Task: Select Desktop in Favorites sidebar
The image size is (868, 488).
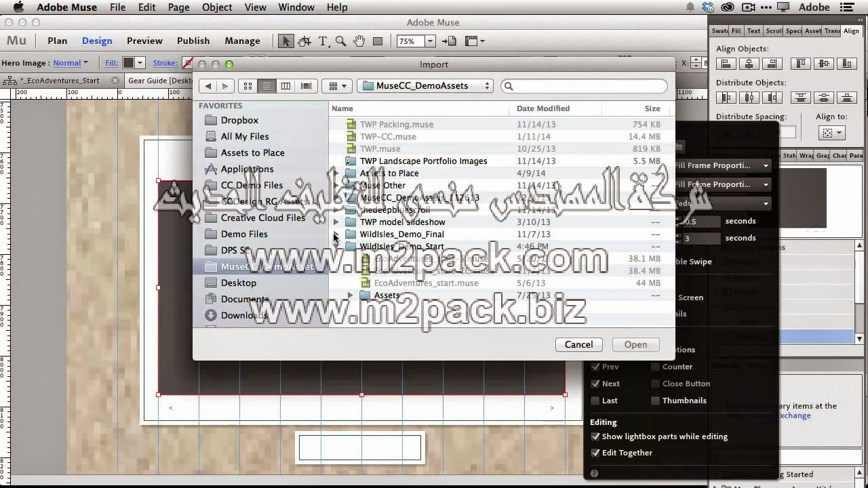Action: point(238,283)
